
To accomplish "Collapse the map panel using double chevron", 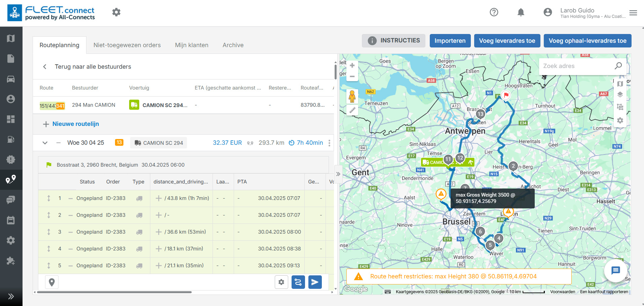I will 338,174.
